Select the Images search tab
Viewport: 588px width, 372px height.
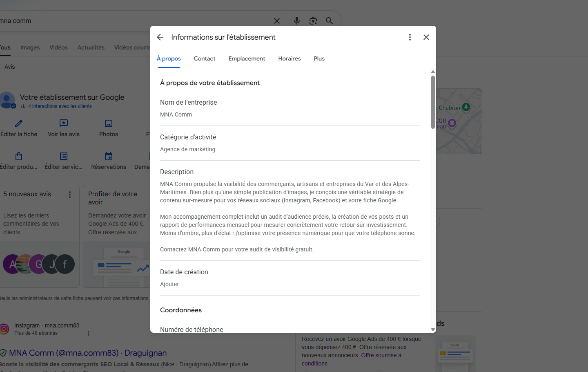coord(30,47)
